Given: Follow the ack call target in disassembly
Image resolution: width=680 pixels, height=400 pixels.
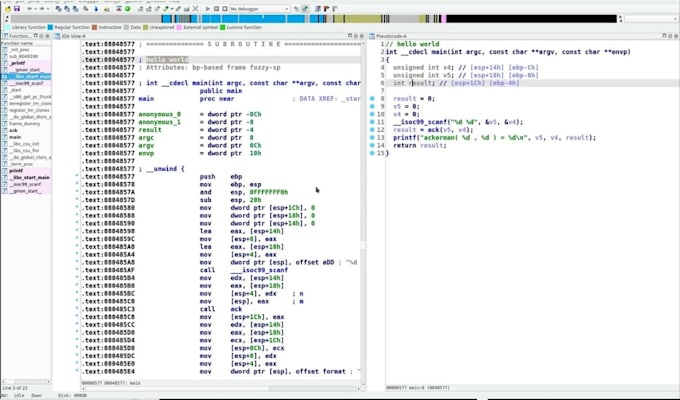Looking at the screenshot, I should (x=236, y=309).
